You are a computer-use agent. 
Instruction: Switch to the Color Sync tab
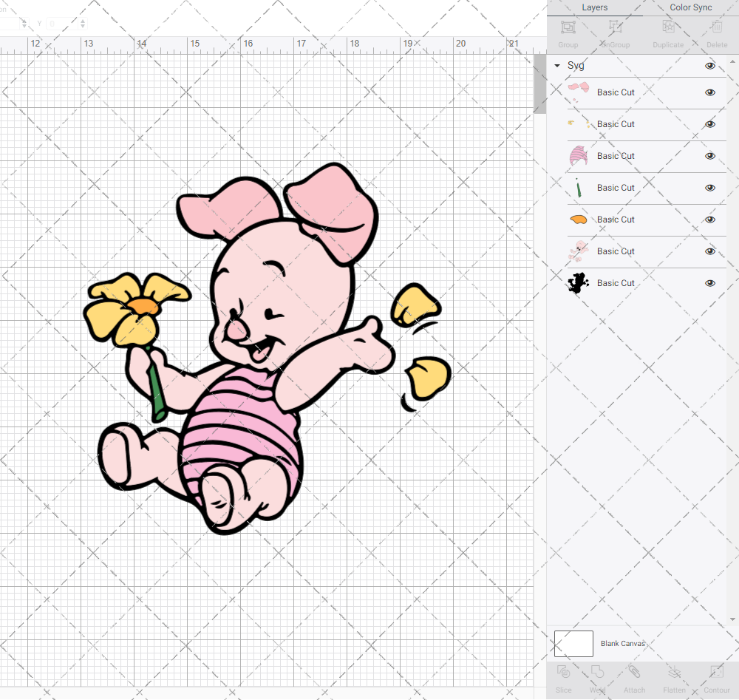pyautogui.click(x=690, y=7)
